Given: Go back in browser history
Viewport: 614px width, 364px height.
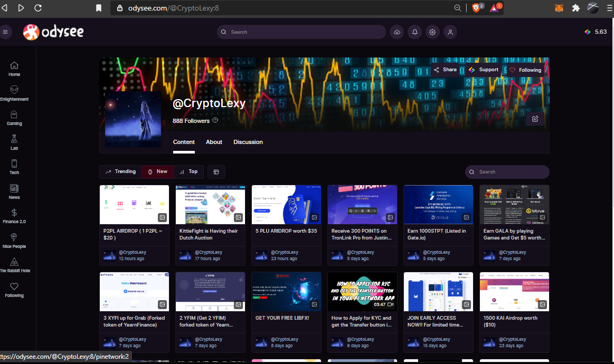Looking at the screenshot, I should pyautogui.click(x=4, y=8).
